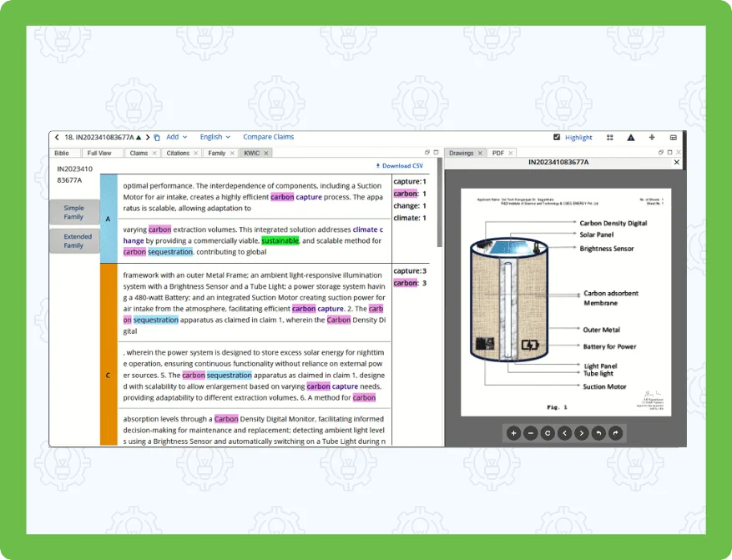This screenshot has height=560, width=732.
Task: Close the Citations tab
Action: coord(195,153)
